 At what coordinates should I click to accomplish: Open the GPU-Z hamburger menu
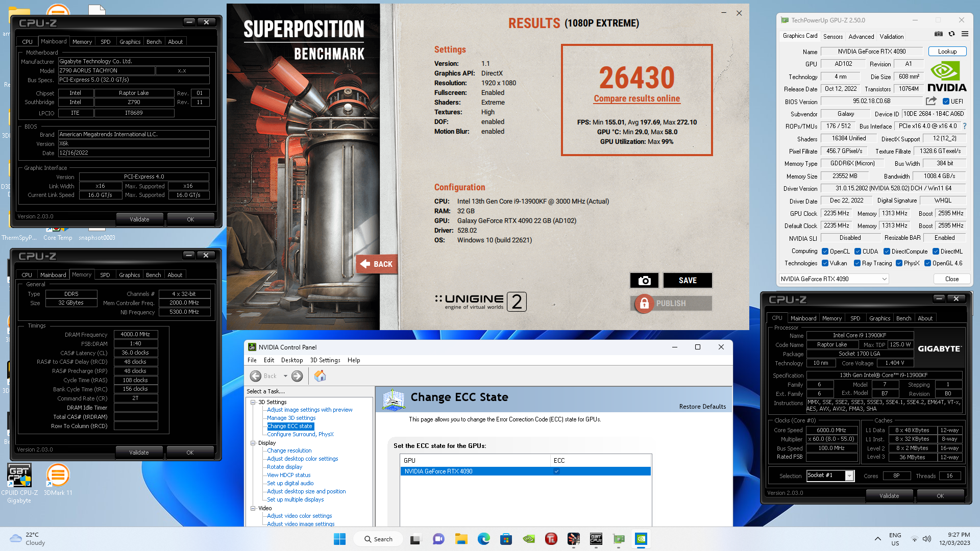click(x=965, y=34)
